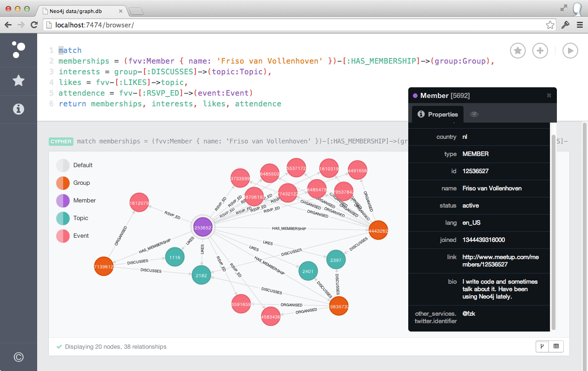This screenshot has width=588, height=371.
Task: Open a new browser tab
Action: point(136,11)
